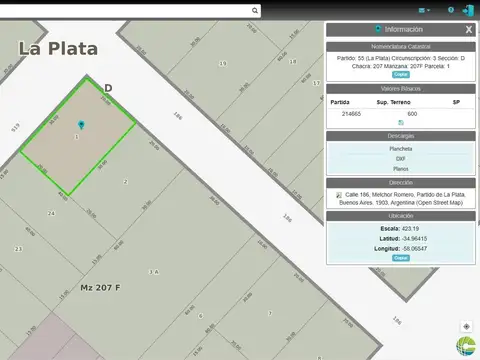Click the round logo in bottom corner
The width and height of the screenshot is (480, 360).
[x=466, y=346]
